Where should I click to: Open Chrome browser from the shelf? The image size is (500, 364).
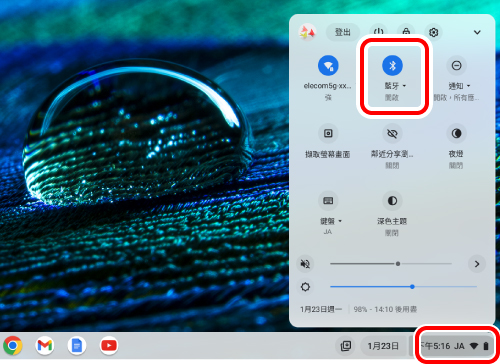point(13,345)
